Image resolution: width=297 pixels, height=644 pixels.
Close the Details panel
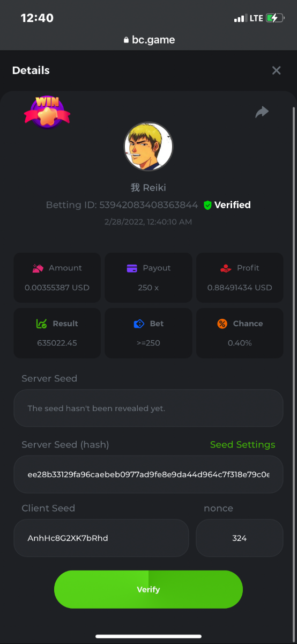[276, 70]
